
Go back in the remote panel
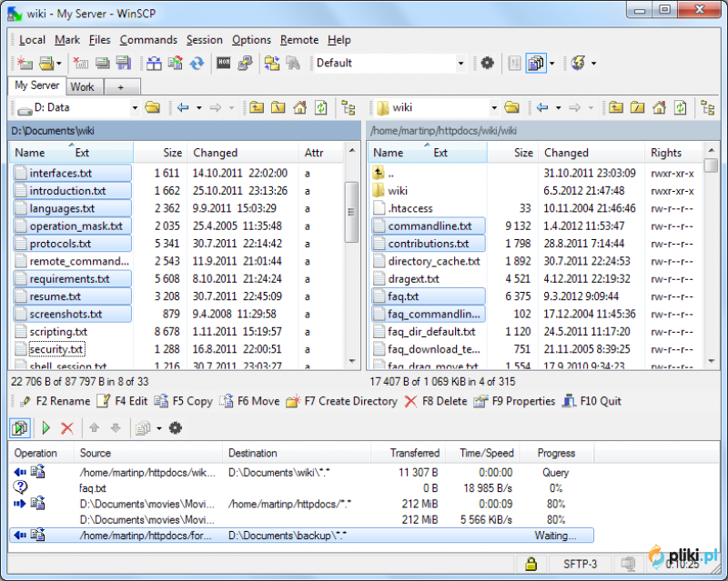542,107
